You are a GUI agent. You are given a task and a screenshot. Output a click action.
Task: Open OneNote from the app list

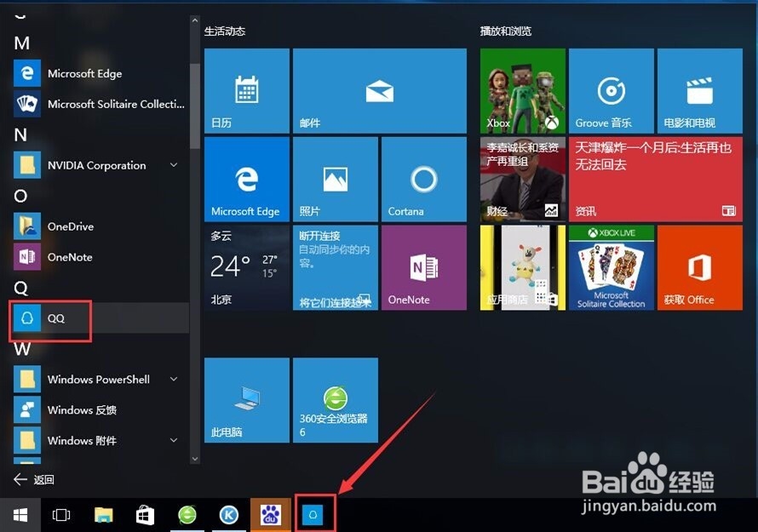click(x=99, y=257)
